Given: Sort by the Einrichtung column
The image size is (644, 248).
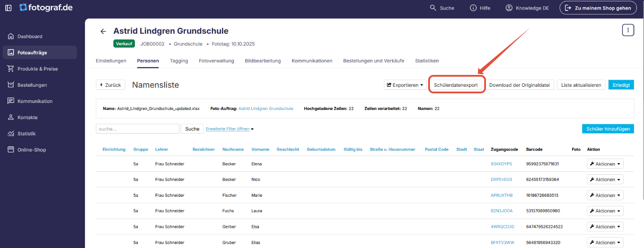Looking at the screenshot, I should coord(114,149).
